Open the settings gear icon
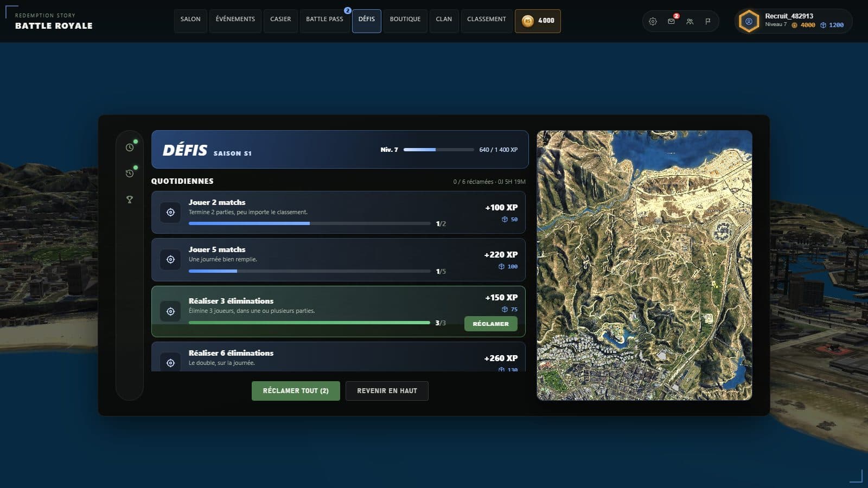Screen dimensions: 868x488 653,22
